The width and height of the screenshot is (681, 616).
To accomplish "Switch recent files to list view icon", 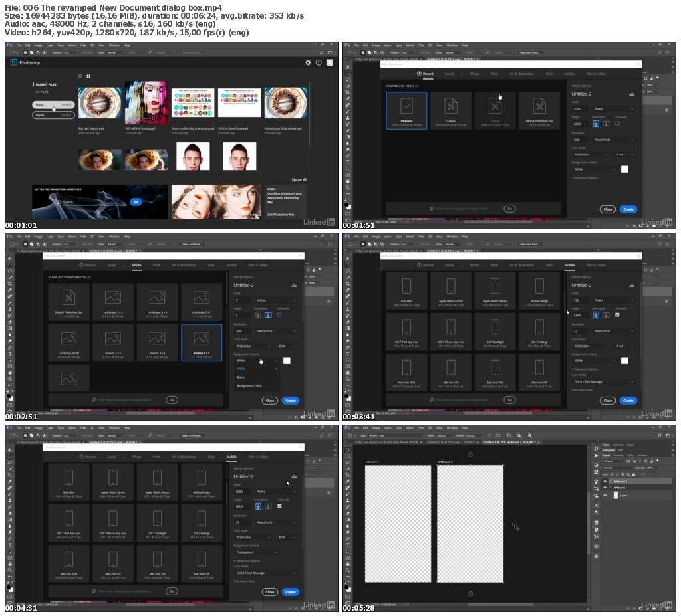I will pos(80,76).
